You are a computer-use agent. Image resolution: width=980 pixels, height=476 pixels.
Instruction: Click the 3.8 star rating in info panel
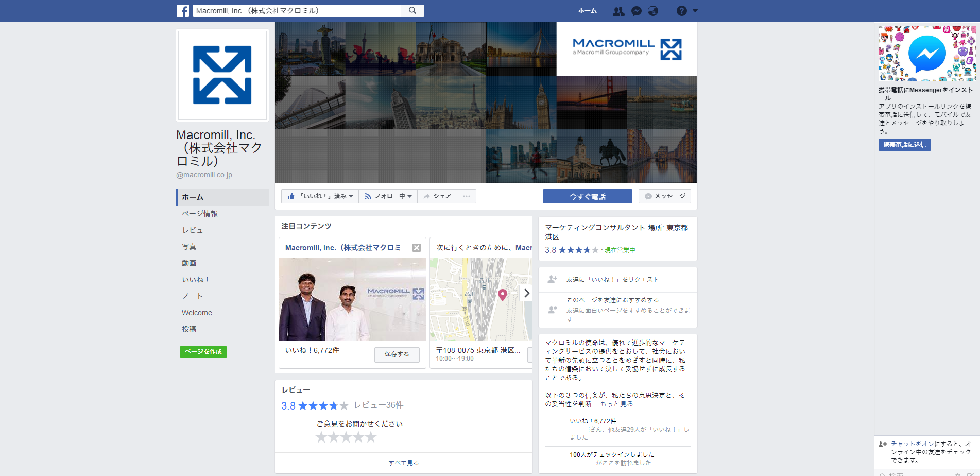coord(572,250)
